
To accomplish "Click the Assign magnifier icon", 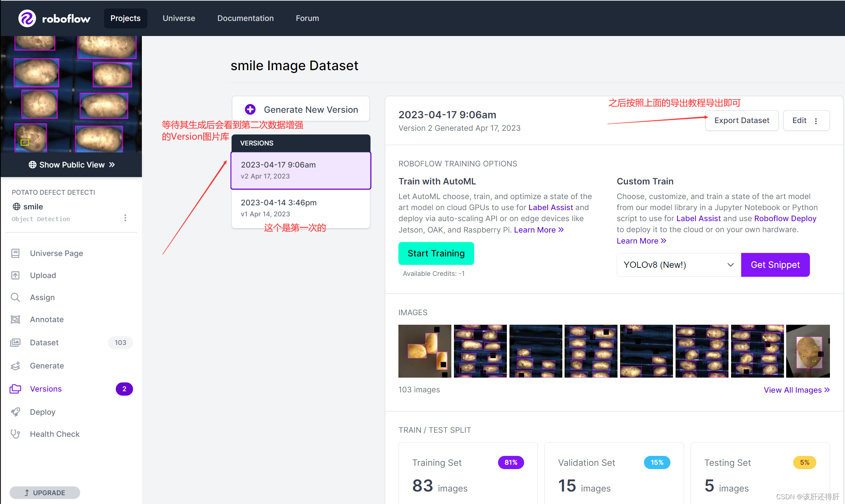I will (15, 297).
